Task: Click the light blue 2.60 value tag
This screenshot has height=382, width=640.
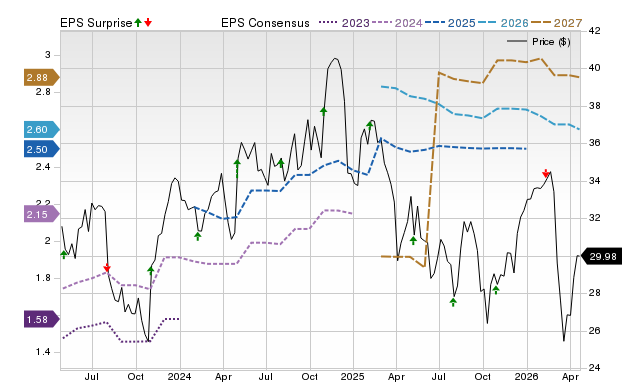Action: [x=42, y=130]
